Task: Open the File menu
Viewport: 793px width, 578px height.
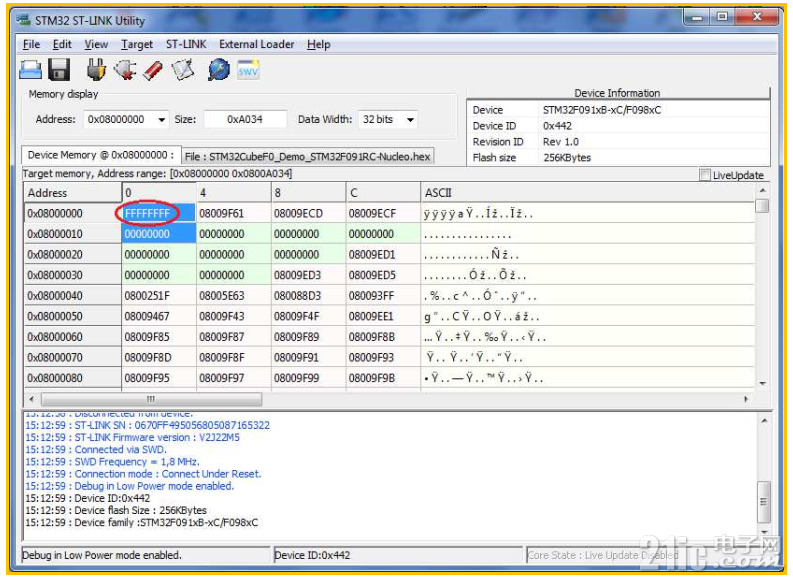Action: (x=31, y=45)
